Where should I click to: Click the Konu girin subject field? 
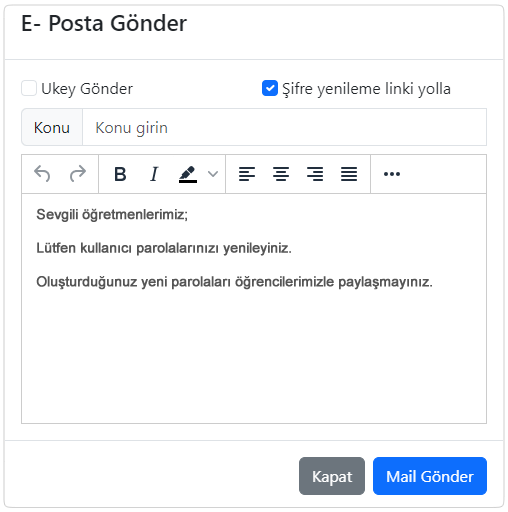(284, 127)
